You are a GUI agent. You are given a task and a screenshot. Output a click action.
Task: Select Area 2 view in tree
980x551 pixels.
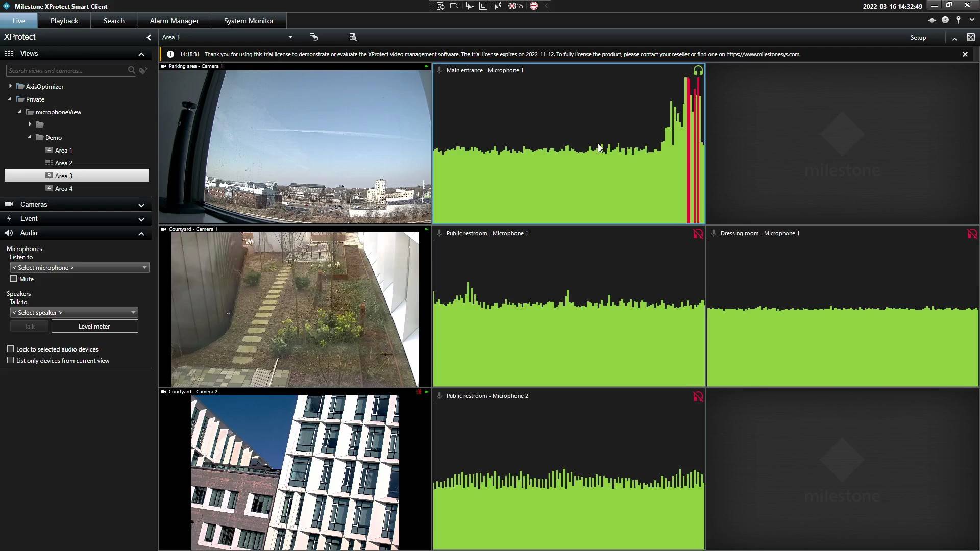[x=64, y=163]
